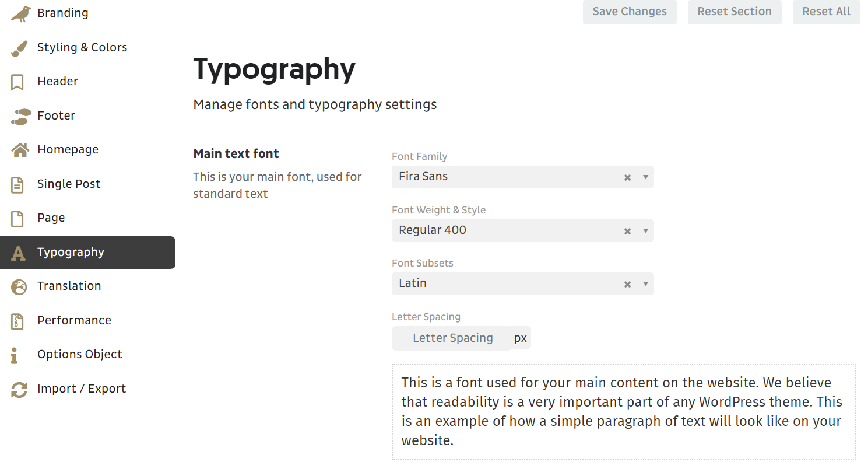Remove the Latin font subset selection
The width and height of the screenshot is (868, 476).
tap(627, 284)
